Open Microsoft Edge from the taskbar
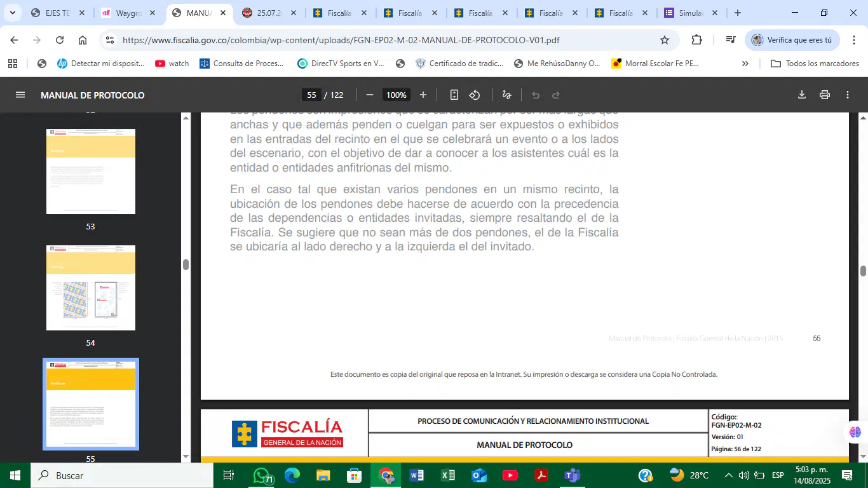This screenshot has height=488, width=868. click(292, 475)
